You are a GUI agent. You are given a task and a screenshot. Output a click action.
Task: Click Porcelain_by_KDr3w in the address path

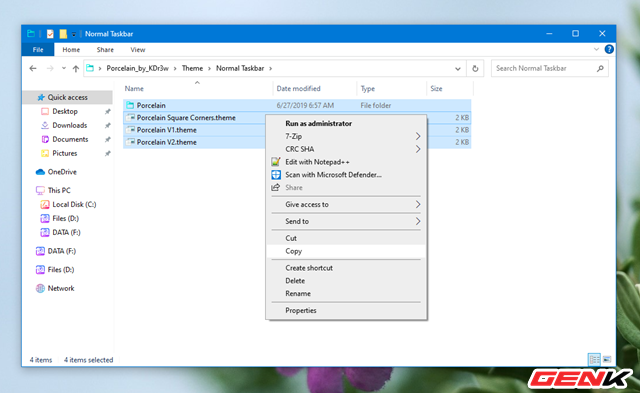(138, 68)
